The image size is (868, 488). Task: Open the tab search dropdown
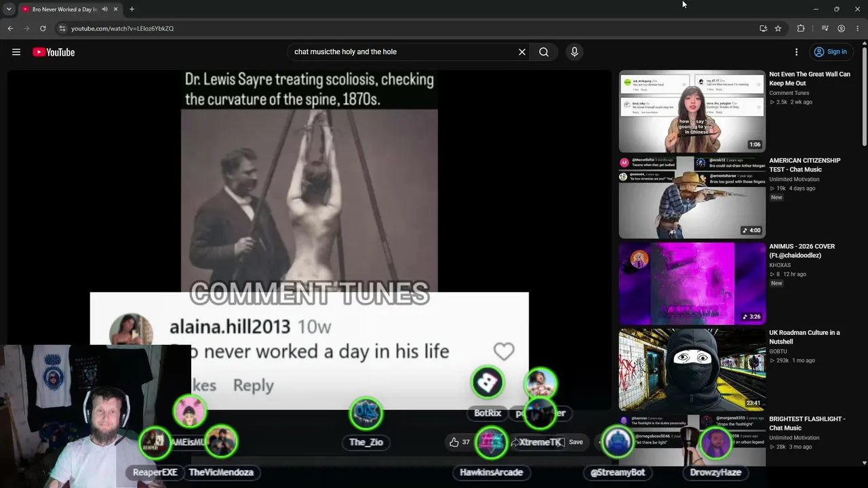pyautogui.click(x=9, y=9)
